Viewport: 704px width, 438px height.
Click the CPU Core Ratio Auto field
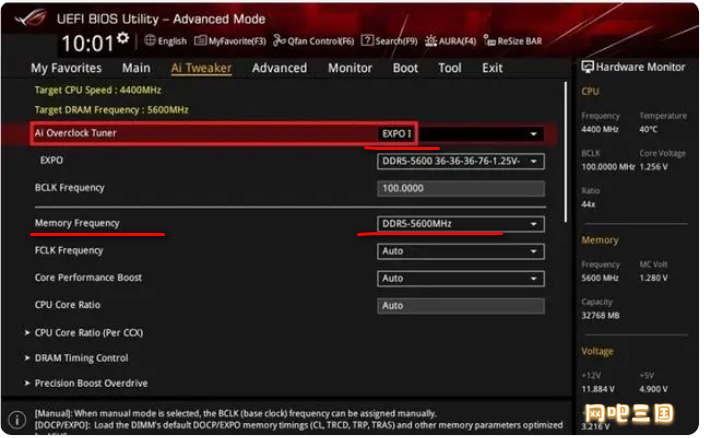[x=461, y=306]
